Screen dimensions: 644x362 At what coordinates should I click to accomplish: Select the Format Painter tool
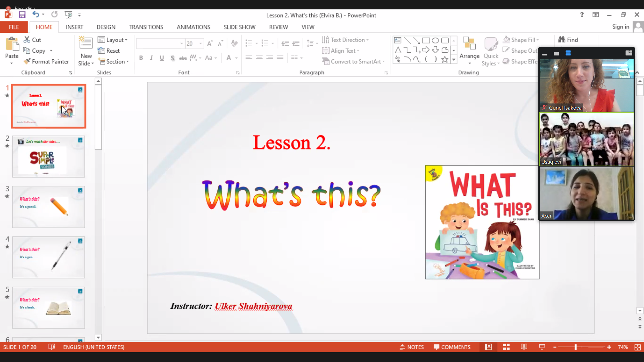46,62
